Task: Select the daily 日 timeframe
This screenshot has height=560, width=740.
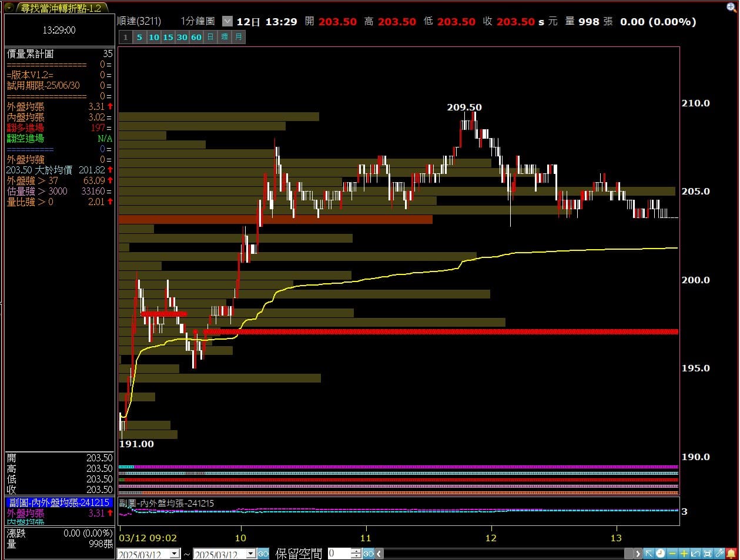Action: 210,37
